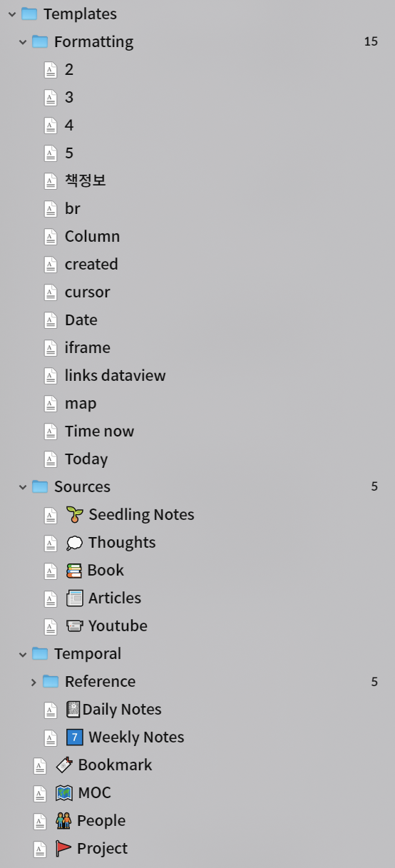395x868 pixels.
Task: Expand the Reference folder chevron
Action: [x=33, y=681]
